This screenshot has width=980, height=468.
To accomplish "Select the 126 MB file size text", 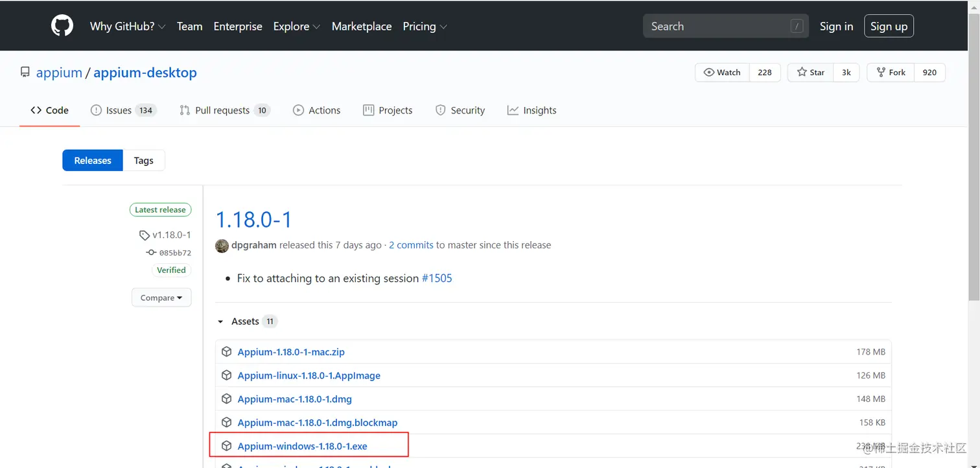I will (870, 375).
